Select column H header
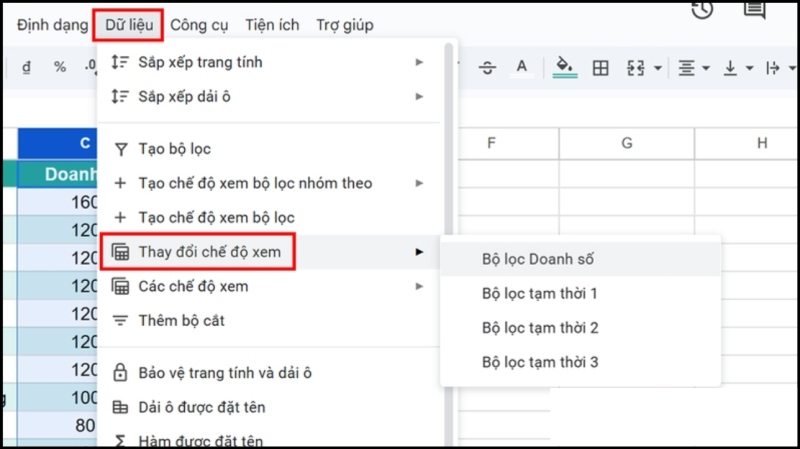 tap(747, 143)
